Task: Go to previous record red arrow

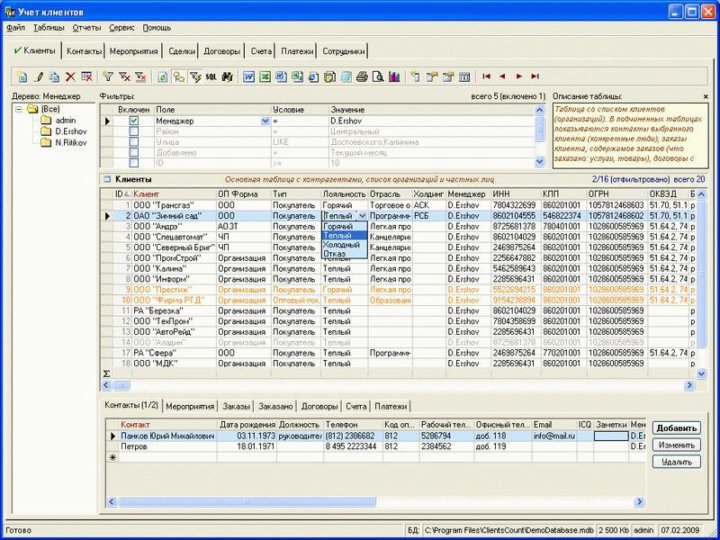Action: coord(502,77)
